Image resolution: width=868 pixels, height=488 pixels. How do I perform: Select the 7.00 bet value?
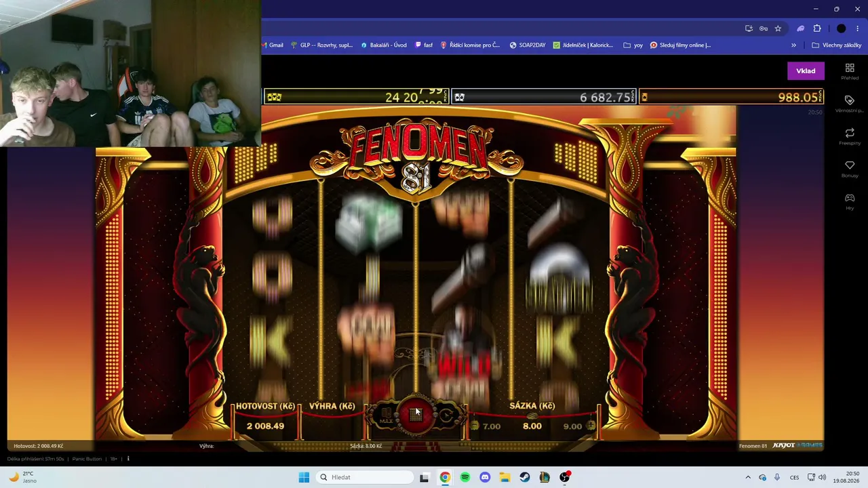(492, 426)
